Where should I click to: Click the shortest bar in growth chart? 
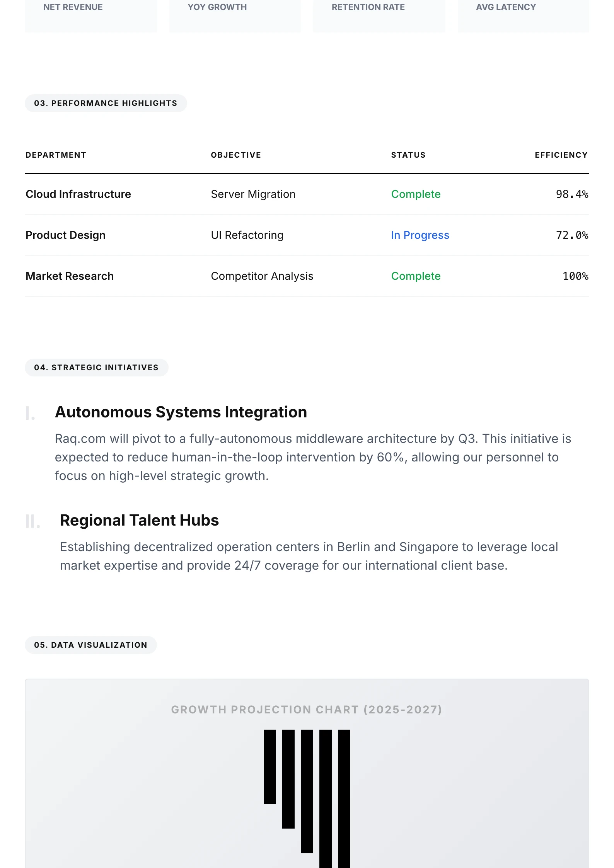tap(269, 766)
